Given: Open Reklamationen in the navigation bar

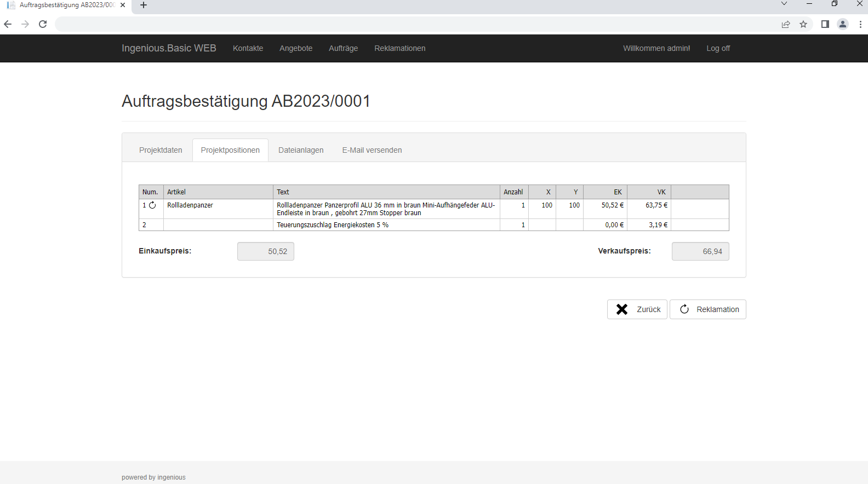Looking at the screenshot, I should tap(400, 48).
